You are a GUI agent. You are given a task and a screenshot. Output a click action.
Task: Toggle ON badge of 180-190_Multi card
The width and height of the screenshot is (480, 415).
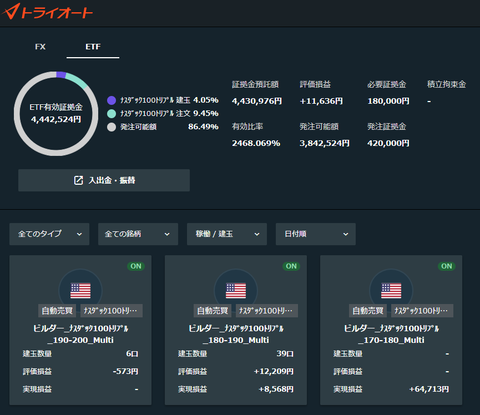click(x=291, y=266)
